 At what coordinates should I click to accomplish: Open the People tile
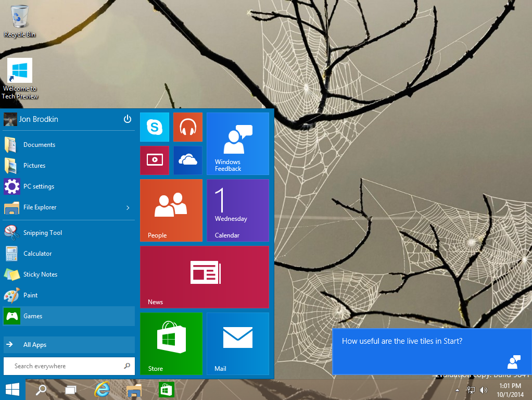pos(171,210)
